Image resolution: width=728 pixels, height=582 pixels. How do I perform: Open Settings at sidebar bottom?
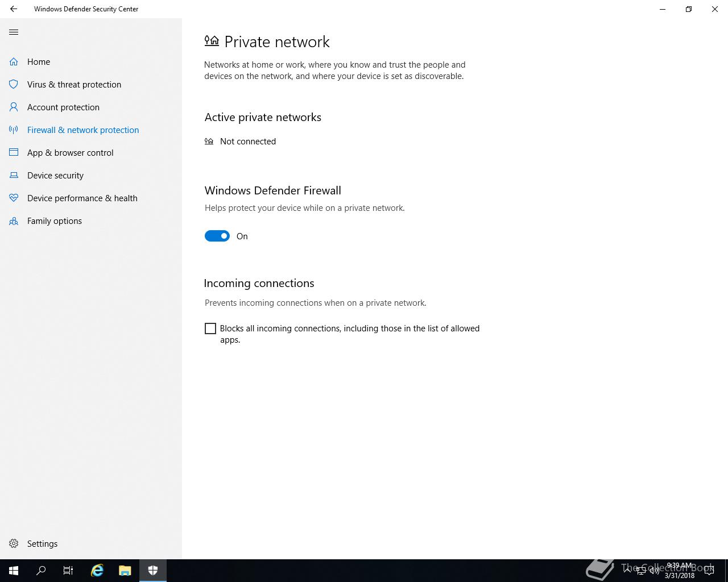[91, 543]
